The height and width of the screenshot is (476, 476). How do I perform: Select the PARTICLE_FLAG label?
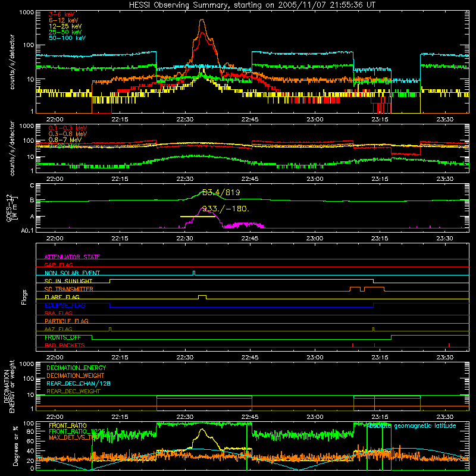(x=67, y=321)
